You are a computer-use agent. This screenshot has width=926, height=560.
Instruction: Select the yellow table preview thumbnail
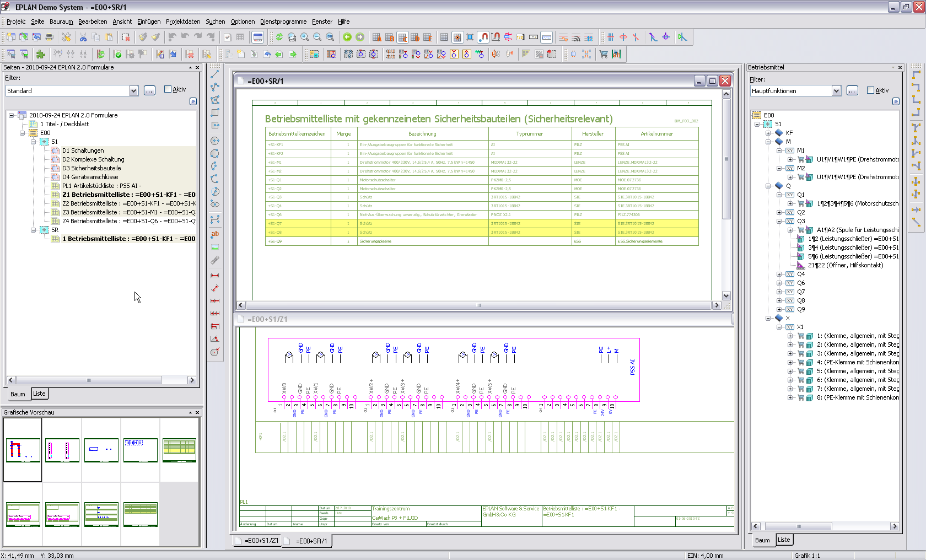(179, 450)
